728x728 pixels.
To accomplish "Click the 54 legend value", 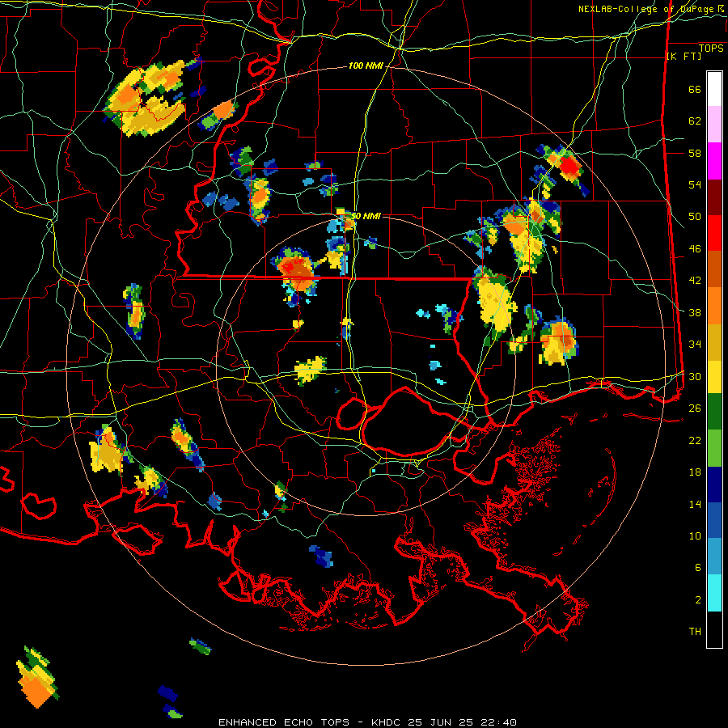I will 695,184.
